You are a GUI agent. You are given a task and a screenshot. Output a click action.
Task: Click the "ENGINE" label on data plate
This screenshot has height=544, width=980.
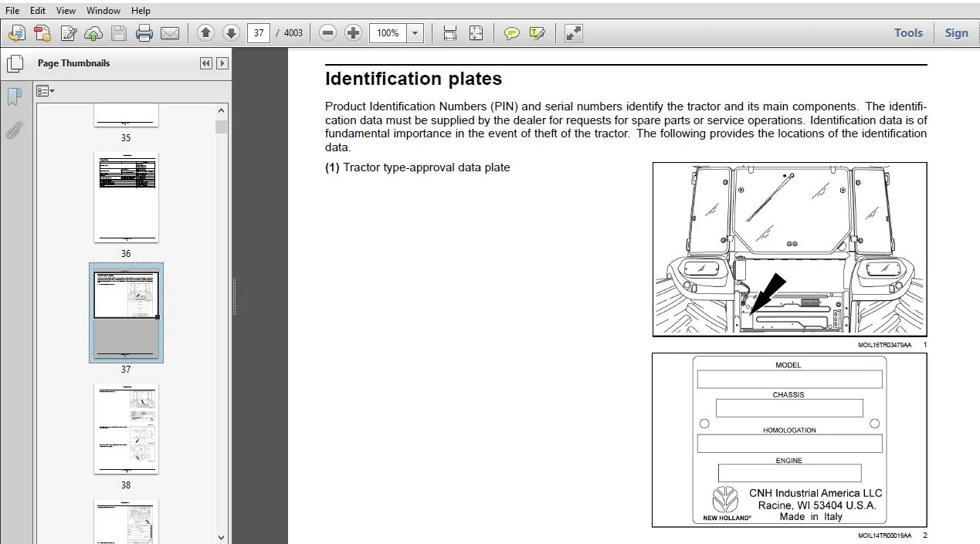pos(789,461)
